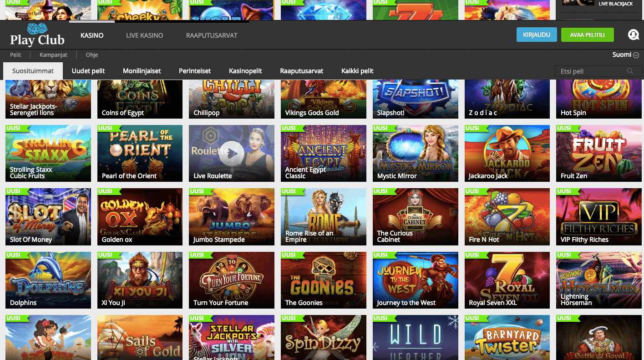Go to LIVE KASINO section
This screenshot has width=644, height=360.
pos(144,35)
